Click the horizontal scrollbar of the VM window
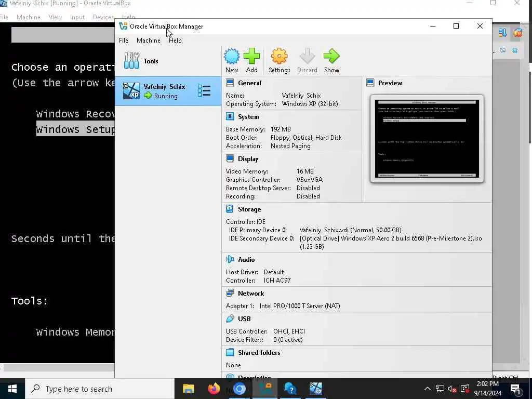 pos(59,367)
